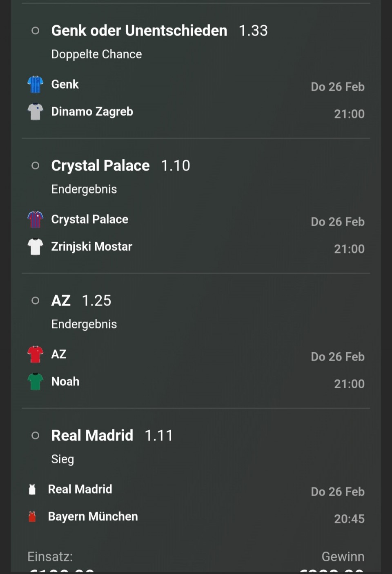Open the Genk oder Unentschieden selection title
392x574 pixels.
click(x=139, y=31)
